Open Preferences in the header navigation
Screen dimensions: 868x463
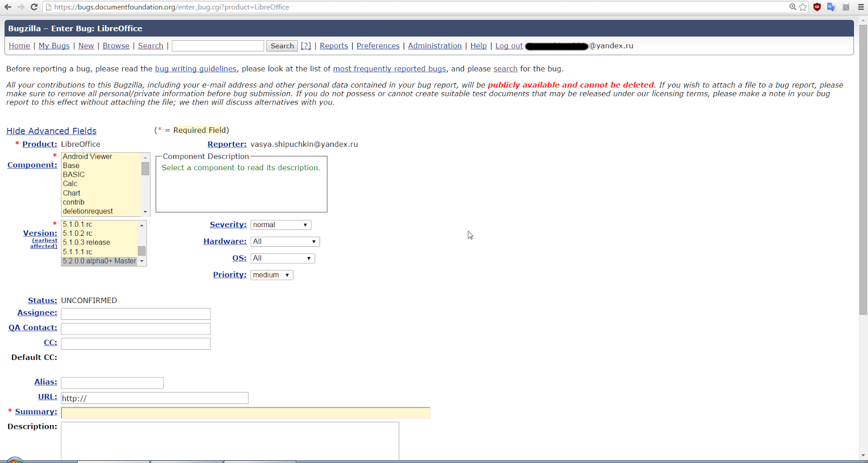378,46
